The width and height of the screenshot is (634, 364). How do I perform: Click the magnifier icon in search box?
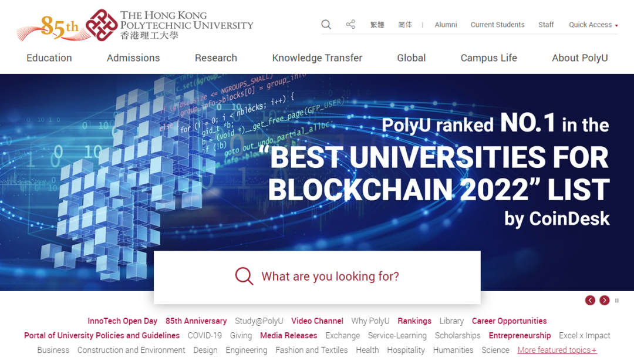coord(244,277)
